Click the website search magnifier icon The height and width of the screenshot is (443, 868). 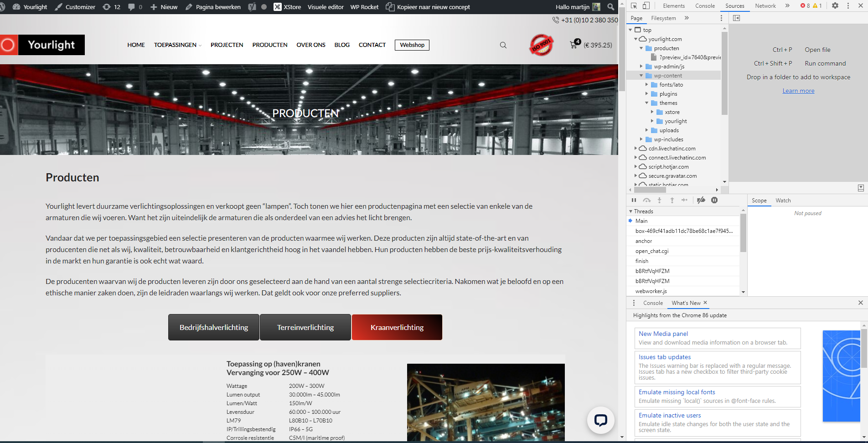[503, 45]
